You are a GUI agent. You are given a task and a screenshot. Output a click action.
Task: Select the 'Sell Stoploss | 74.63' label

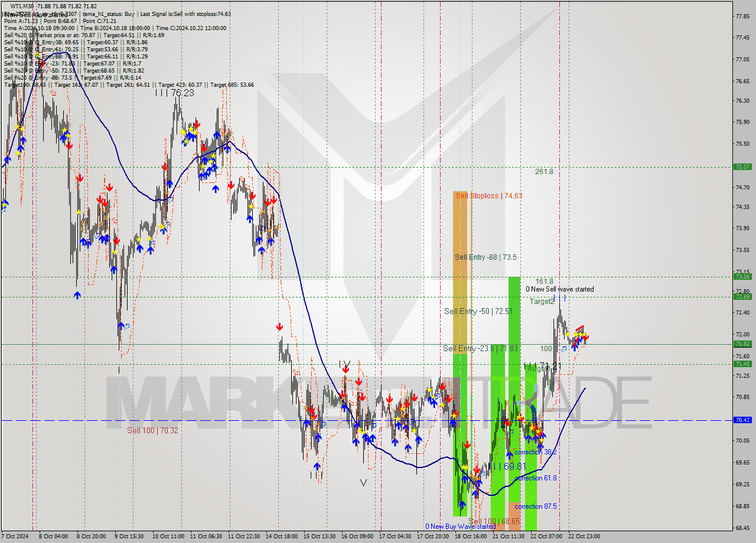tap(489, 195)
